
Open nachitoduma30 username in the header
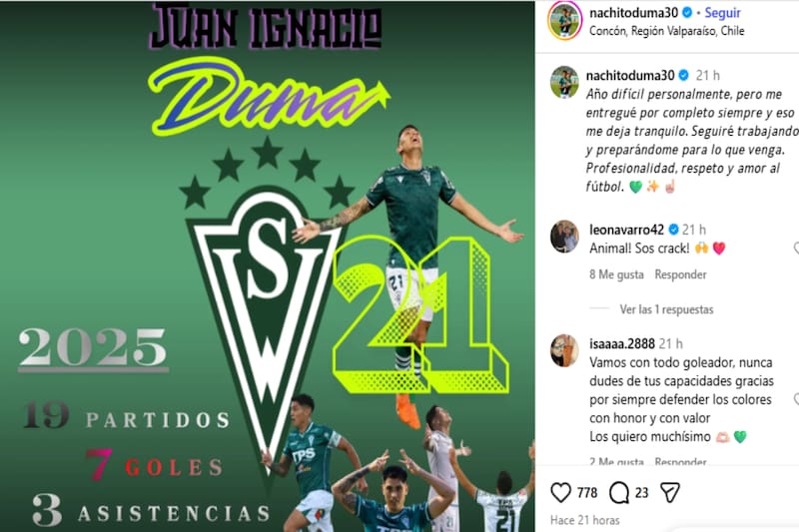[633, 13]
